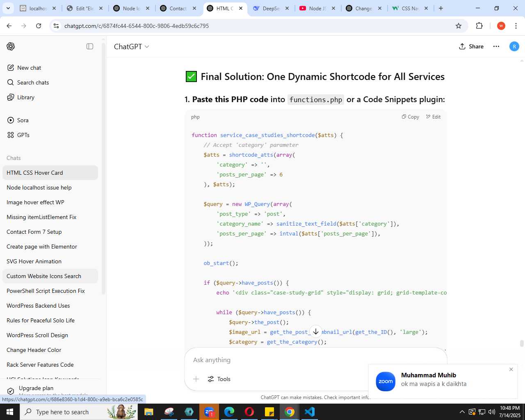
Task: Edit the PHP code block
Action: click(x=433, y=117)
